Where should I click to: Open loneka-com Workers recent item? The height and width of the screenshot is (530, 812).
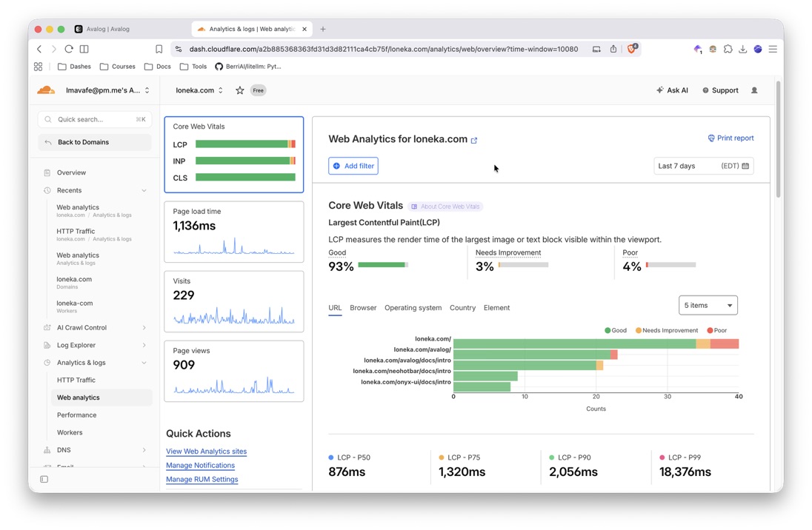point(75,306)
